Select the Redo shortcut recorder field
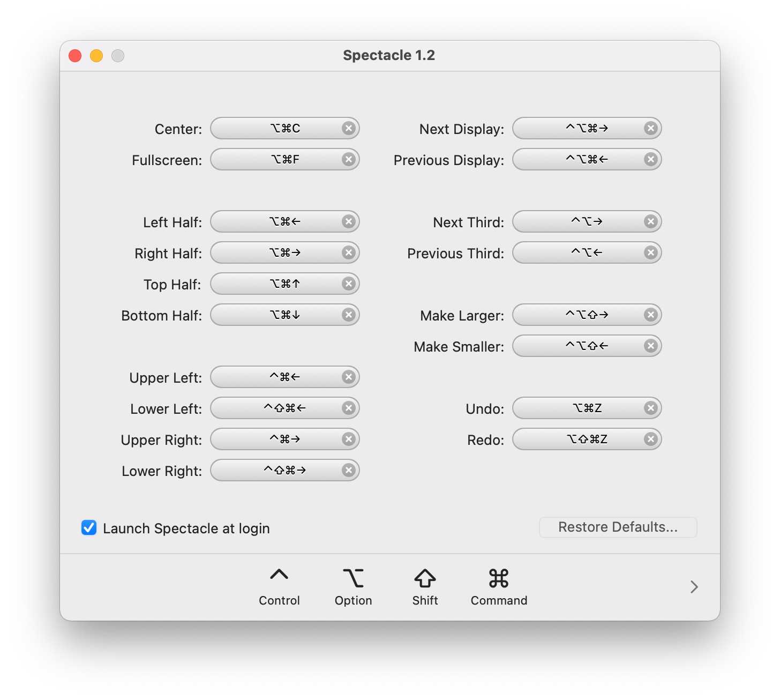 tap(587, 439)
